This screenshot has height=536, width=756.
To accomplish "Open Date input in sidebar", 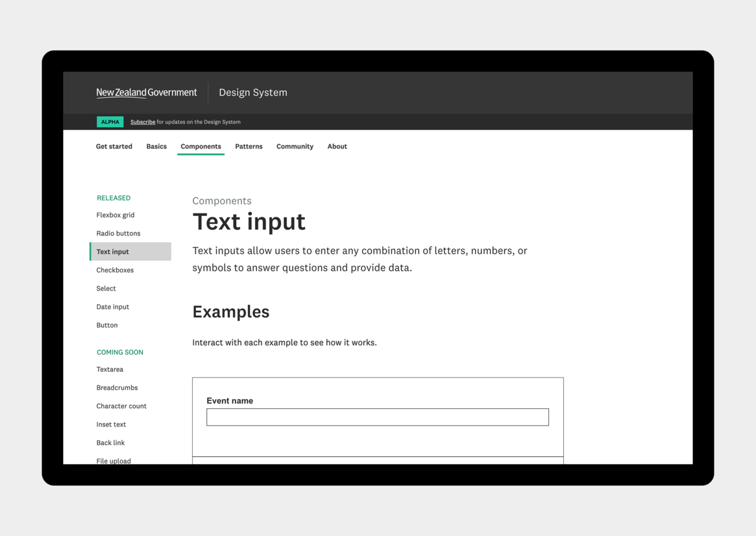I will tap(113, 307).
